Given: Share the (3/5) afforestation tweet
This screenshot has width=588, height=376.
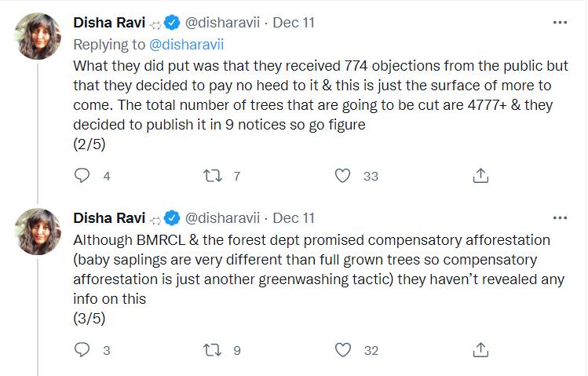Looking at the screenshot, I should [x=480, y=349].
